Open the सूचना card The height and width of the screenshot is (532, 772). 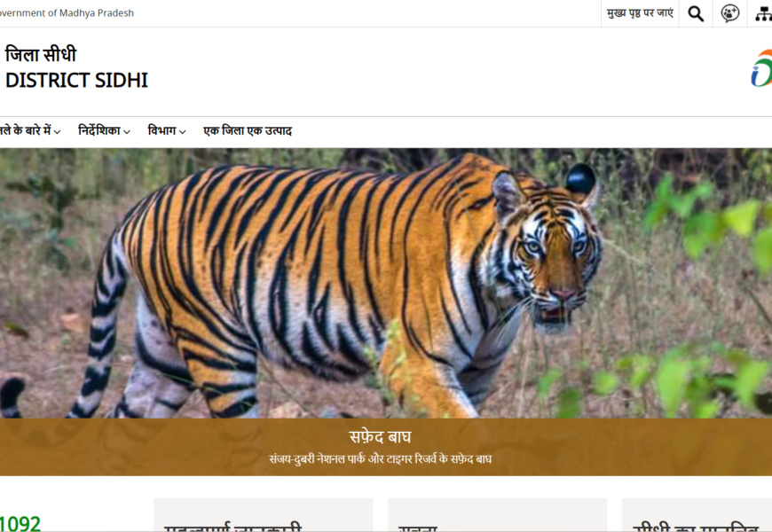(x=497, y=515)
